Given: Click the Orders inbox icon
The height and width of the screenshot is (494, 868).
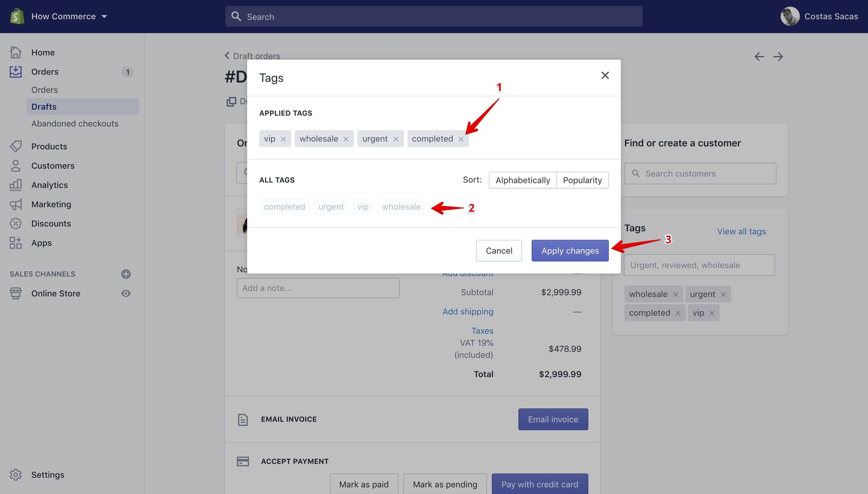Looking at the screenshot, I should (x=16, y=72).
